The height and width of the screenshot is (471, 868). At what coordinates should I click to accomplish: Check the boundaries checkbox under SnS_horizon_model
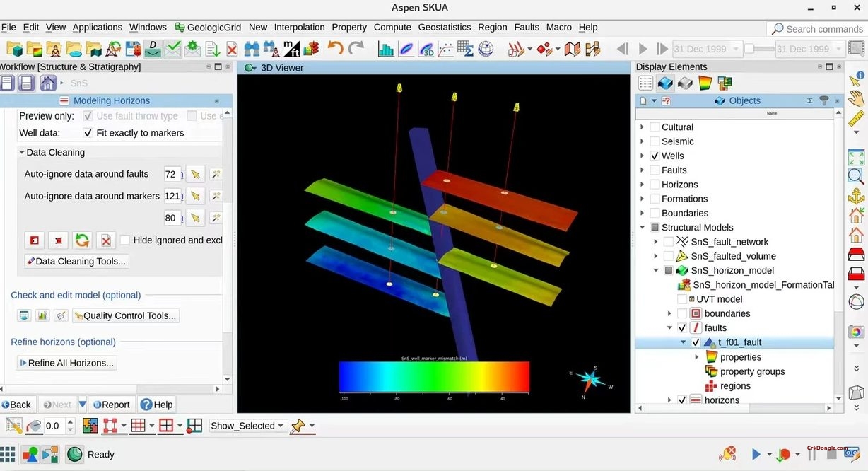682,313
